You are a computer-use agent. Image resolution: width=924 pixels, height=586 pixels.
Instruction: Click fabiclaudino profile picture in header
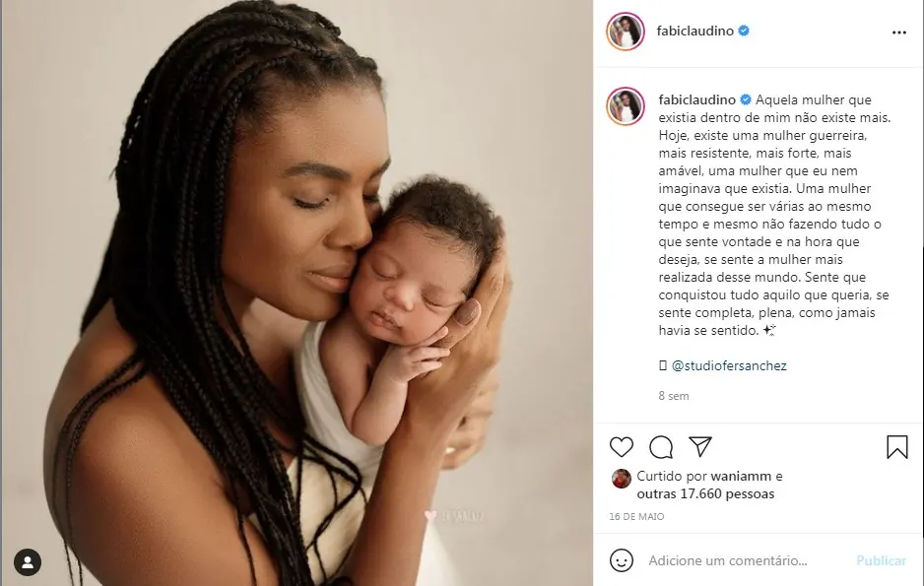(626, 32)
